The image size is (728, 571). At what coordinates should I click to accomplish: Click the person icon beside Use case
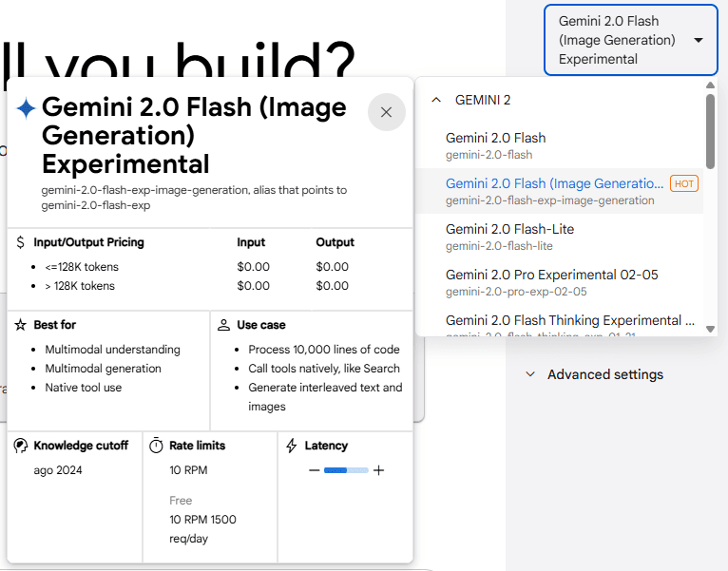(223, 325)
